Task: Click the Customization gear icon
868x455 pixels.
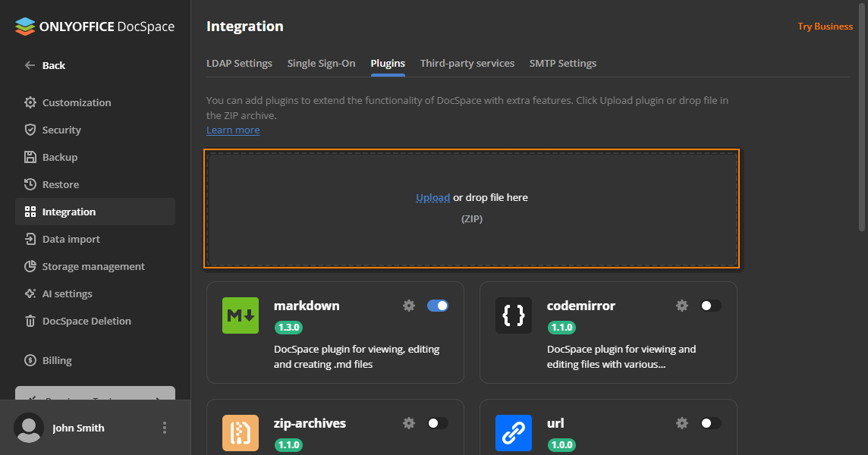Action: click(30, 102)
